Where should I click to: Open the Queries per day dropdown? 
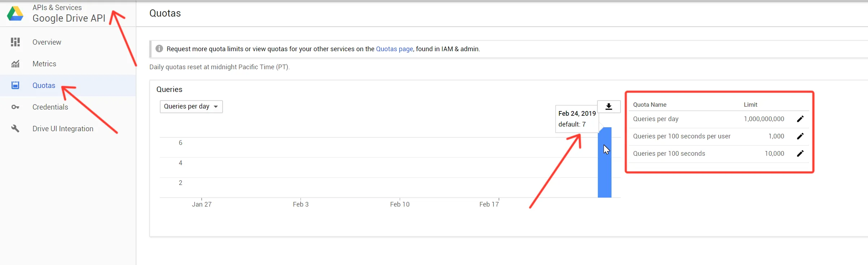pyautogui.click(x=191, y=106)
